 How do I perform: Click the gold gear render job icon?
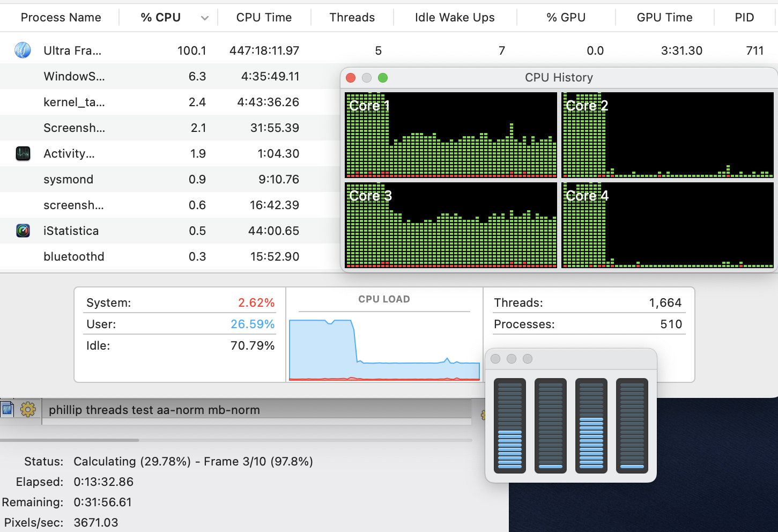tap(28, 410)
